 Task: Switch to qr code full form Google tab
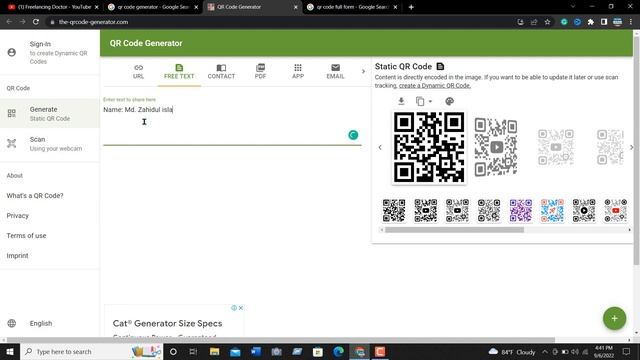352,7
